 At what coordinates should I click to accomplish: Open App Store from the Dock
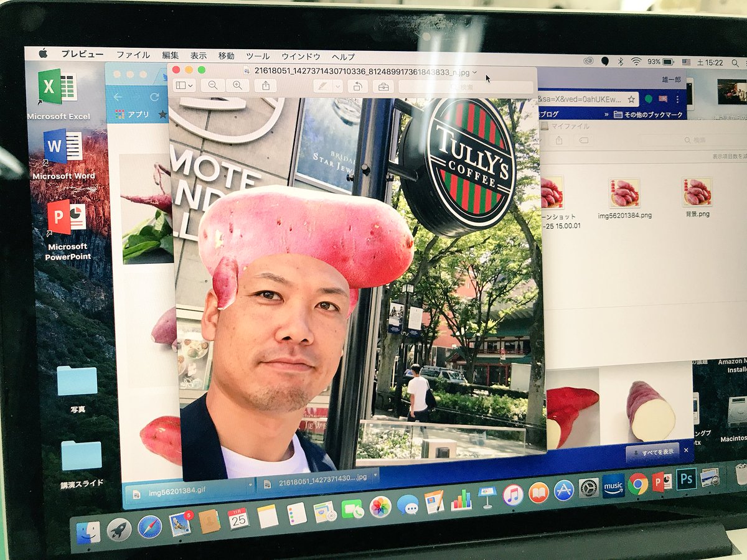pos(564,490)
